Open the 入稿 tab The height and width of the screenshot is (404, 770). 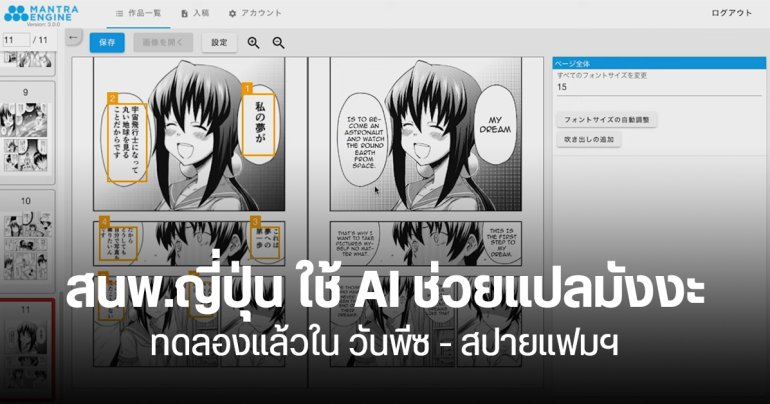coord(195,14)
